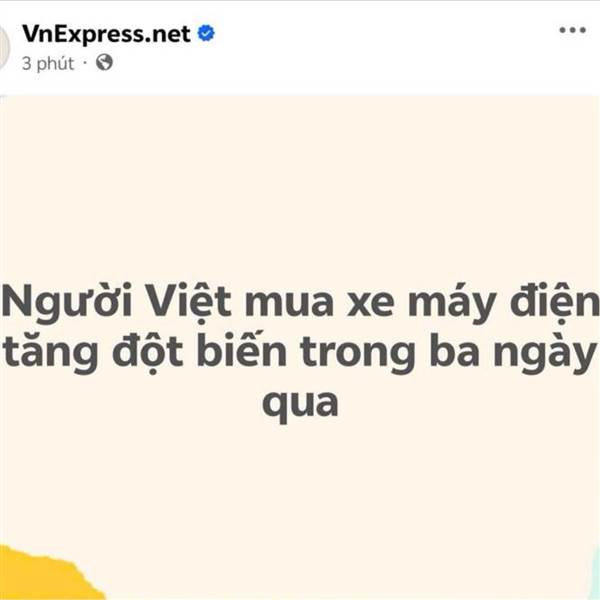Screen dimensions: 600x600
Task: Click the headline line "Người Việt mua xe máy điện"
Action: click(300, 302)
